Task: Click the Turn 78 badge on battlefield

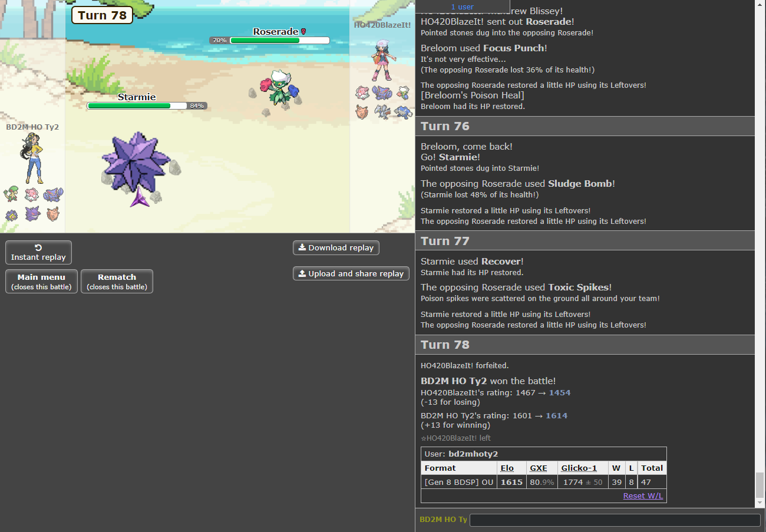Action: coord(103,15)
